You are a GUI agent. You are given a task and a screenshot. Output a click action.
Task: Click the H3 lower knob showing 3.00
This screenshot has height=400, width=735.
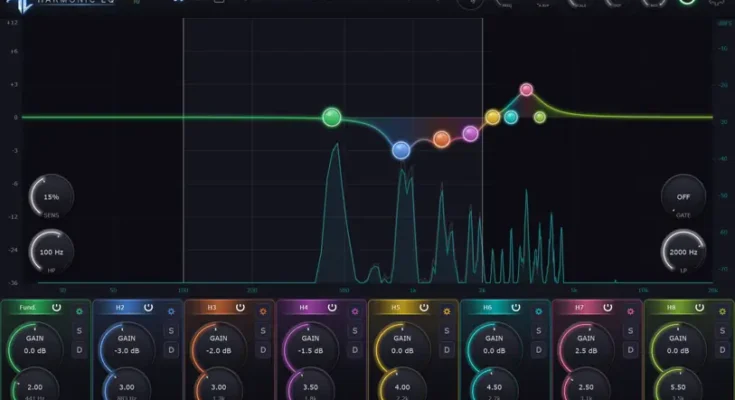pos(219,386)
